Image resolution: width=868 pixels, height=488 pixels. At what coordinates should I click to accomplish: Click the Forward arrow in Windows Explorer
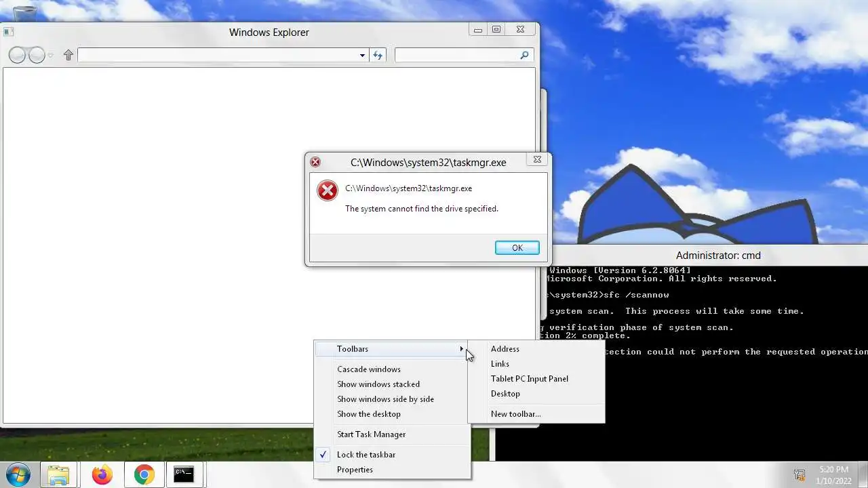[37, 56]
